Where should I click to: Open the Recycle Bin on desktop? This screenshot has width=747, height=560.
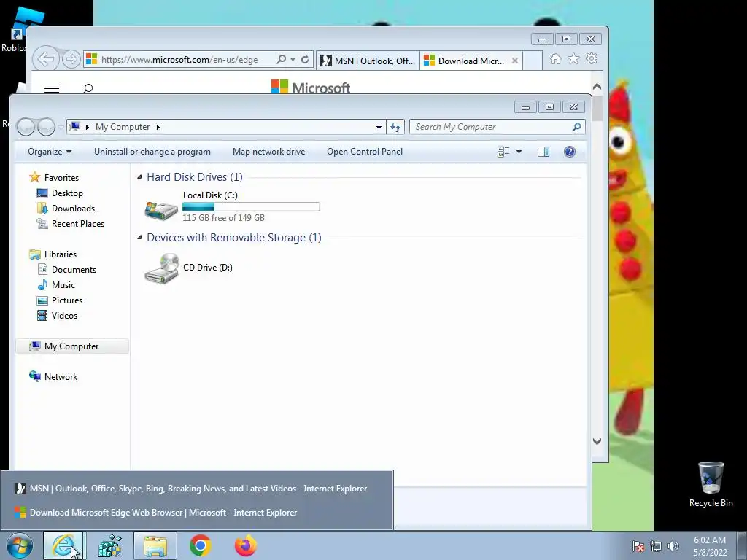[x=711, y=484]
